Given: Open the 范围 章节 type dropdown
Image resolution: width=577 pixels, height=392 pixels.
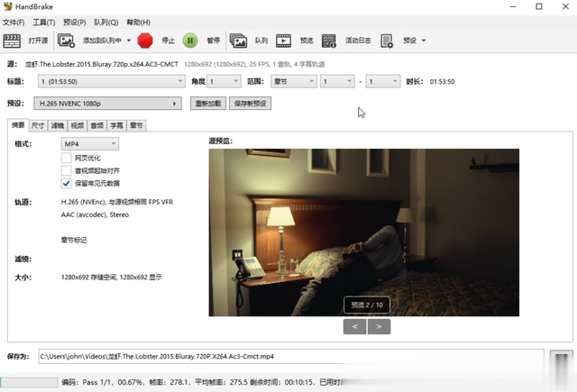Looking at the screenshot, I should tap(294, 81).
